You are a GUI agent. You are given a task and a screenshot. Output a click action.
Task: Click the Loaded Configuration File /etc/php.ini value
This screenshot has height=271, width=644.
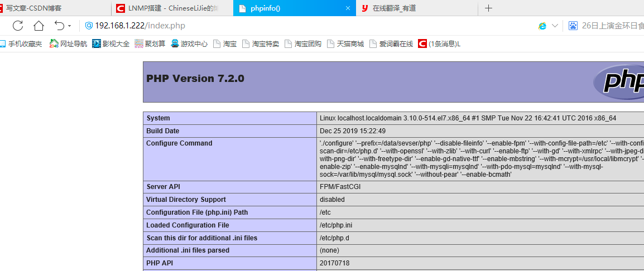click(336, 225)
